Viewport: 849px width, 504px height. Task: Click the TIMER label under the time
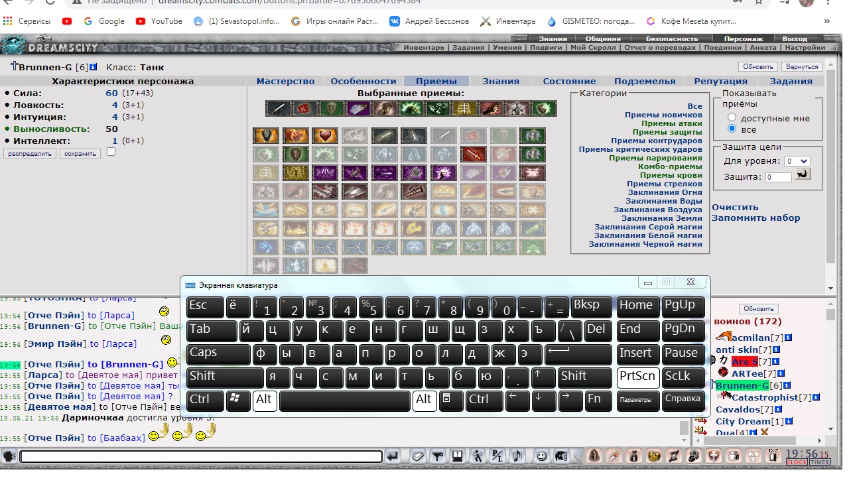click(820, 462)
